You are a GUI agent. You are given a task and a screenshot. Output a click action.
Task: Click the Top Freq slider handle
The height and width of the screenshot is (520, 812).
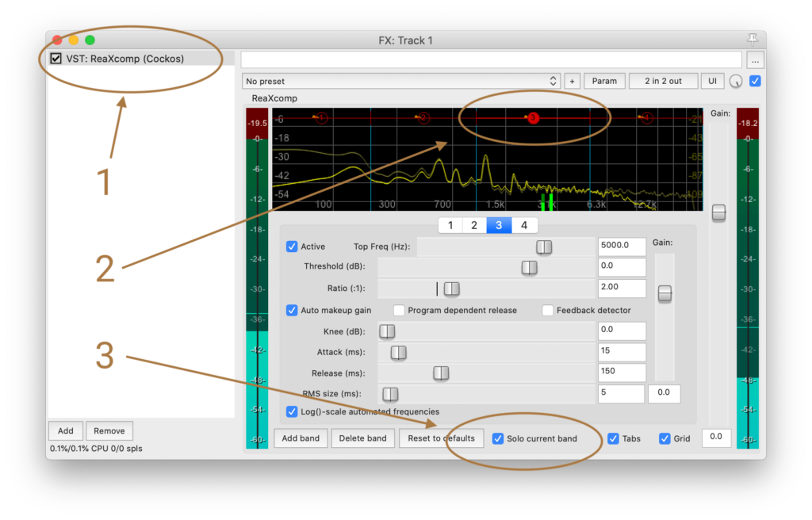tap(544, 247)
